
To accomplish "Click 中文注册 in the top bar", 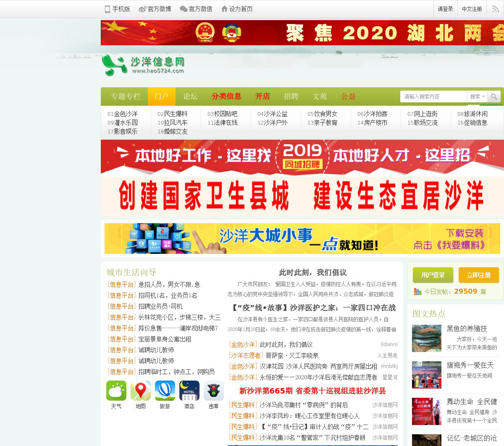I will (472, 9).
